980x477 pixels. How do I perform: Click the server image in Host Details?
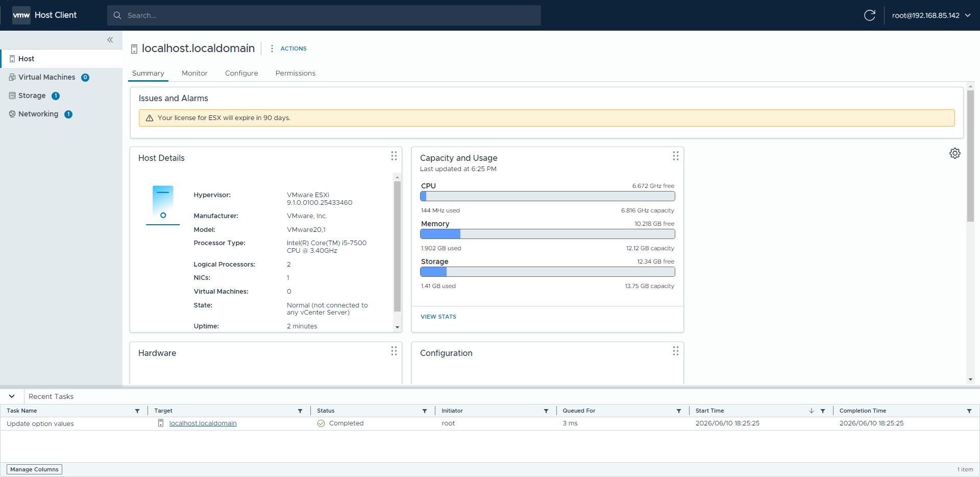click(163, 205)
